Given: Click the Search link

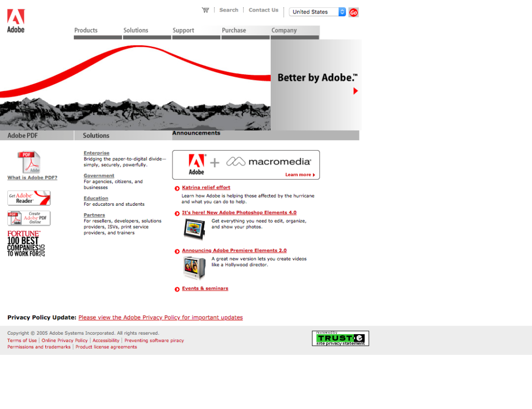Looking at the screenshot, I should tap(229, 9).
